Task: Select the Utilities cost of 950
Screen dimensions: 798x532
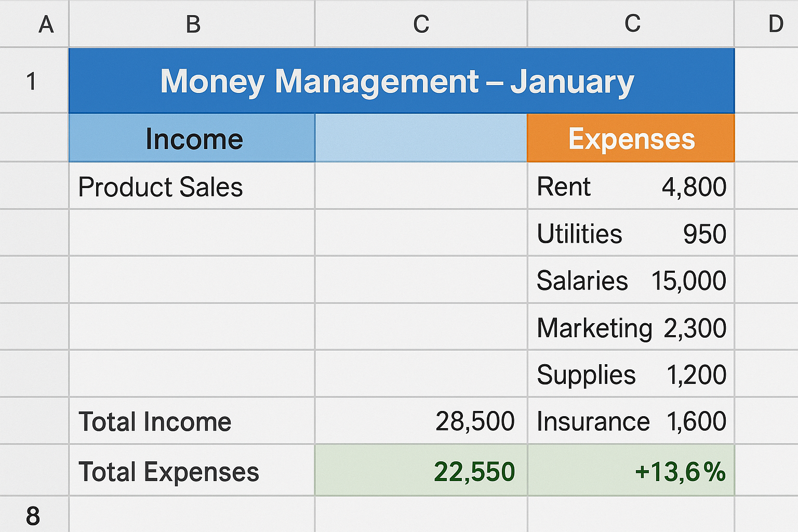Action: [630, 234]
